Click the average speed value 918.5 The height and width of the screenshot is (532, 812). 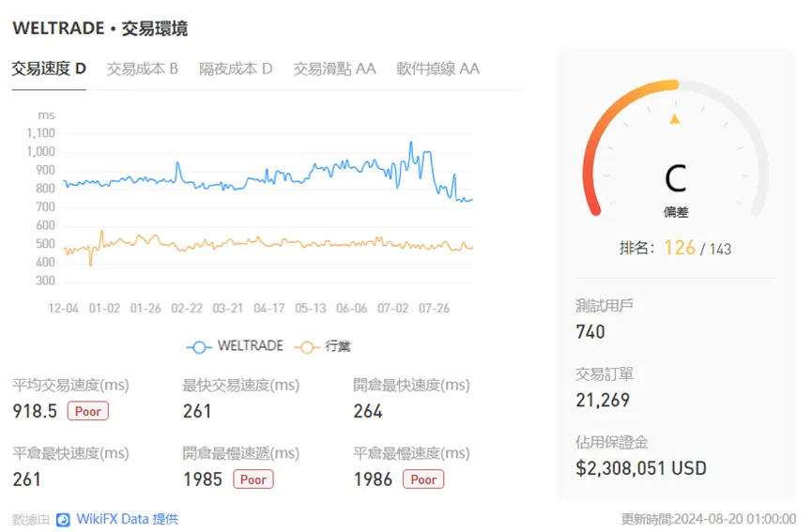(35, 411)
